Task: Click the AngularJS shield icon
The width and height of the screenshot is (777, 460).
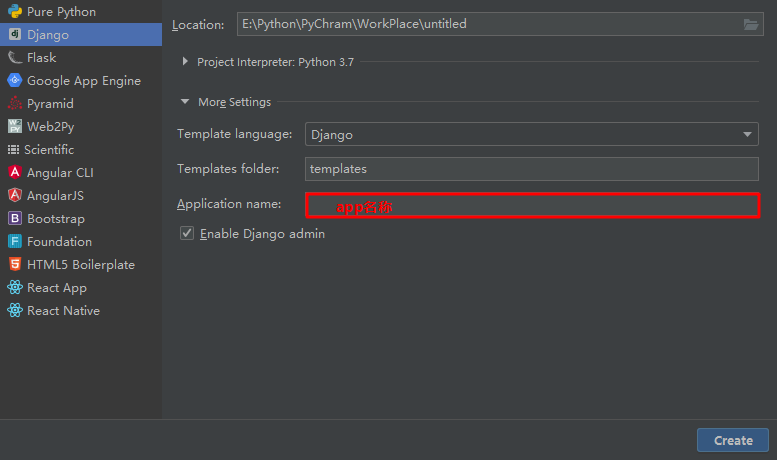Action: click(15, 195)
